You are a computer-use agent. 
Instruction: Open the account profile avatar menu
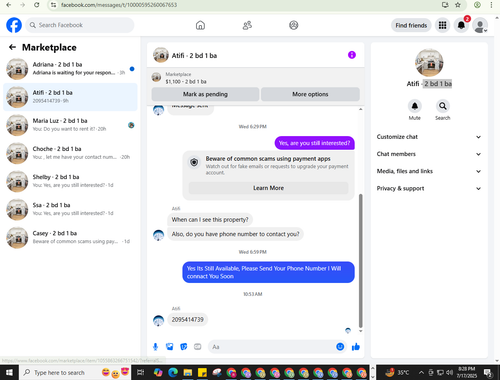(480, 25)
